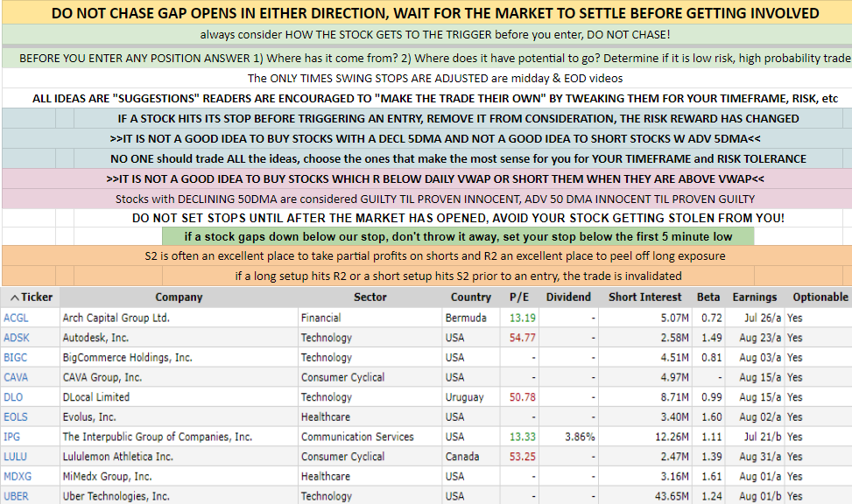Click the short interest value 43.65M
852x504 pixels.
tap(672, 496)
